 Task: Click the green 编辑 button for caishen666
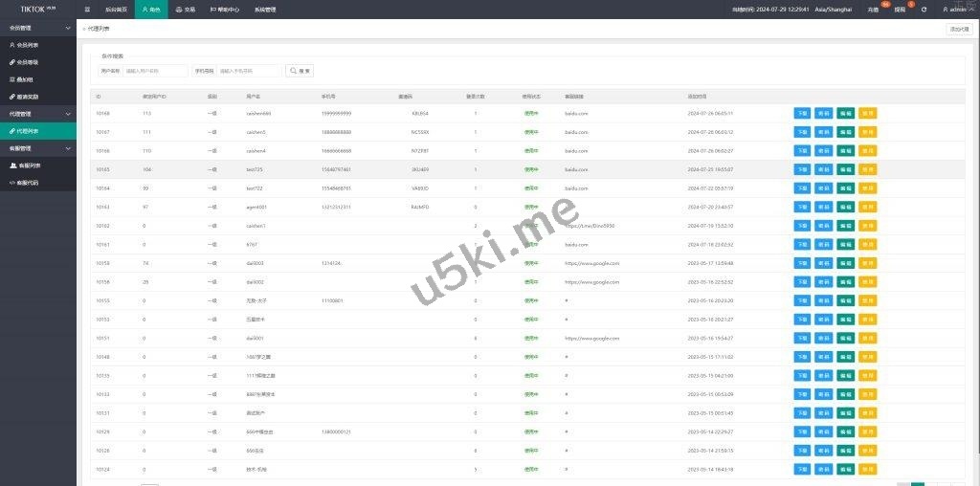(845, 113)
